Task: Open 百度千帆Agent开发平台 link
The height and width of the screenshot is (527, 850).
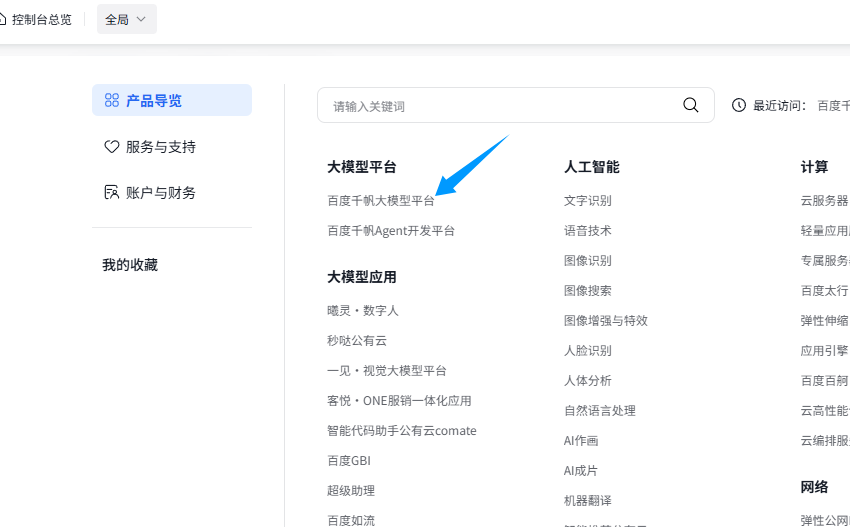Action: [391, 230]
